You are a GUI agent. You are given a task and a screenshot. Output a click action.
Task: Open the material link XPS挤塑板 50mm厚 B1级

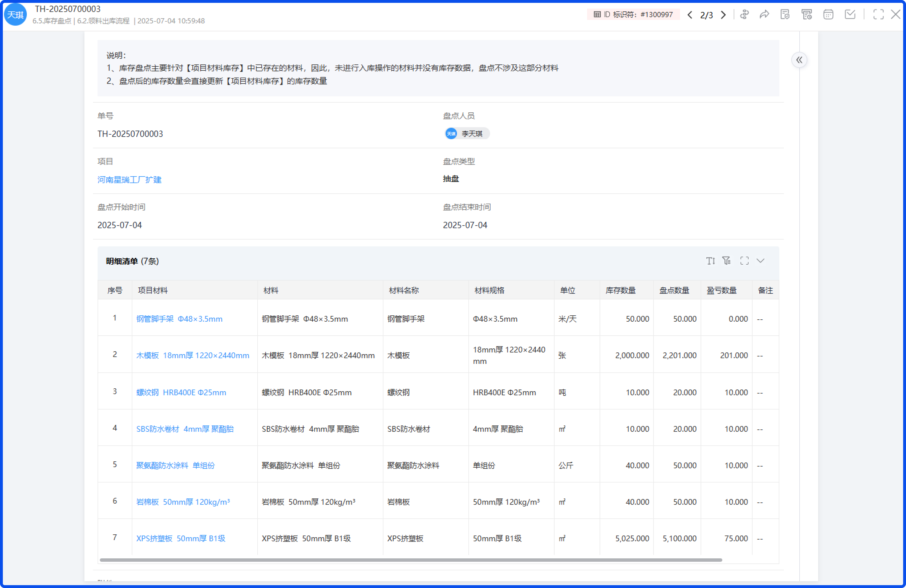(181, 538)
